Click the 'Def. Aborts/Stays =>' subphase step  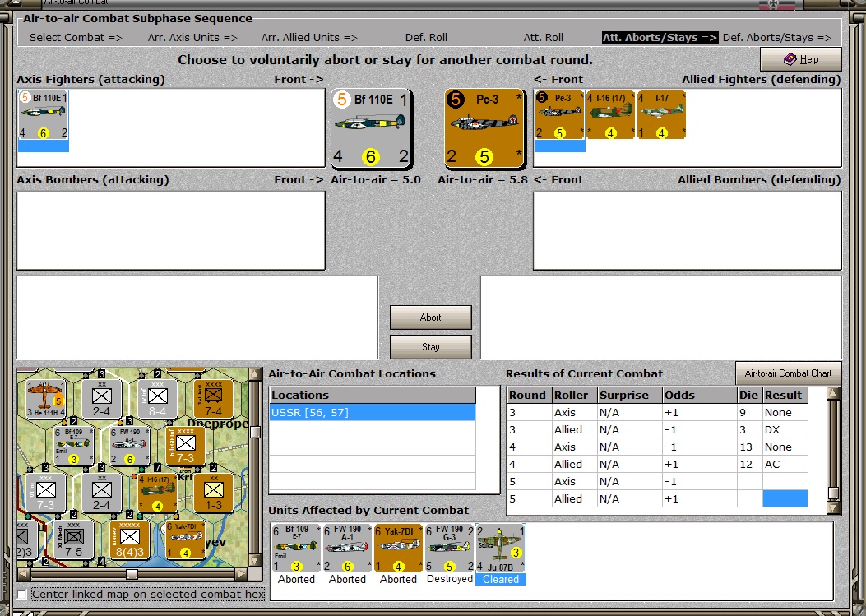click(x=777, y=38)
